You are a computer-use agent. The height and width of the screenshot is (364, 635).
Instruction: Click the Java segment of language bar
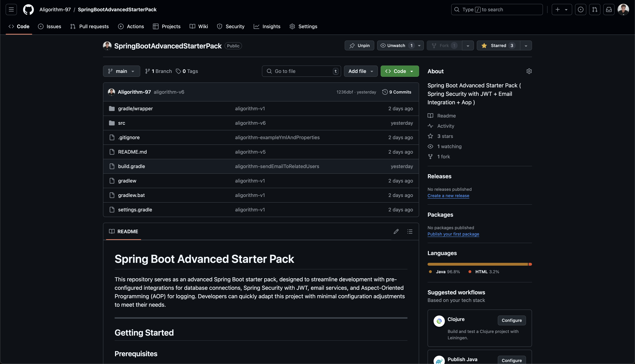(478, 264)
